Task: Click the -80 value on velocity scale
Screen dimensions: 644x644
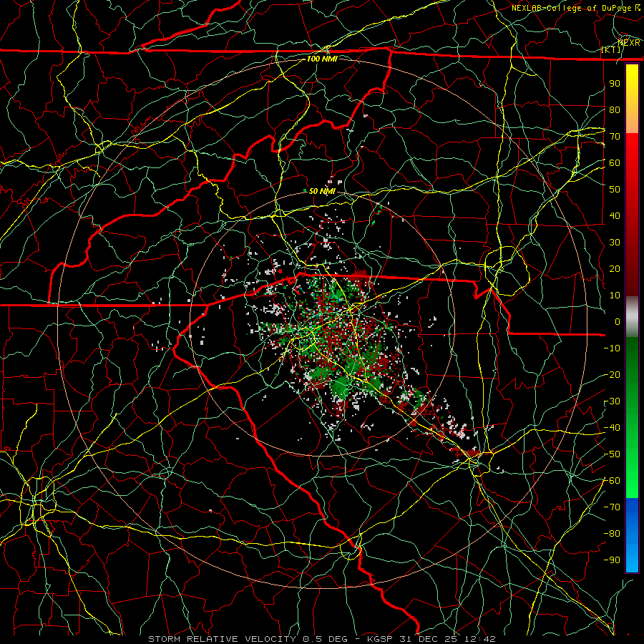Action: click(612, 534)
